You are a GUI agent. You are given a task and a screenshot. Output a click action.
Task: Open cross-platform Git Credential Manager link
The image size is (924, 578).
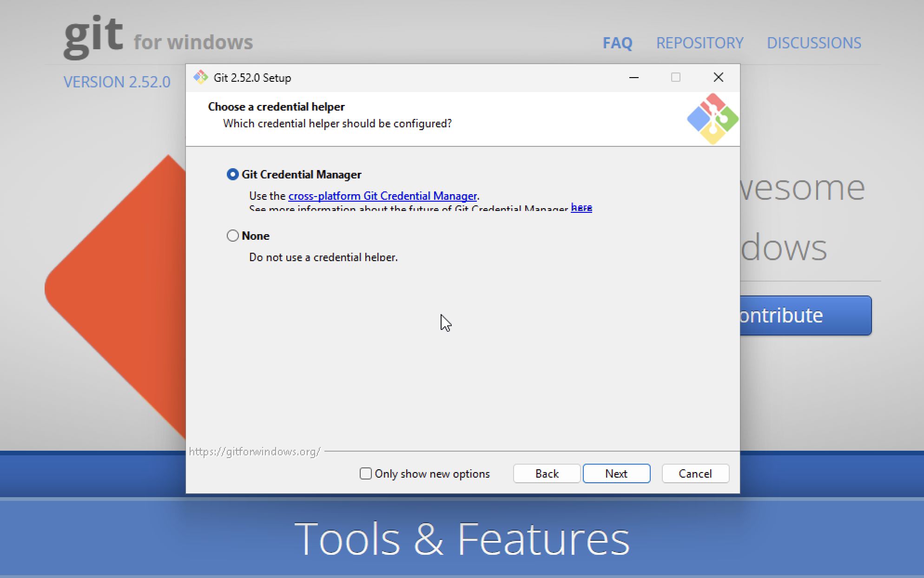(383, 196)
